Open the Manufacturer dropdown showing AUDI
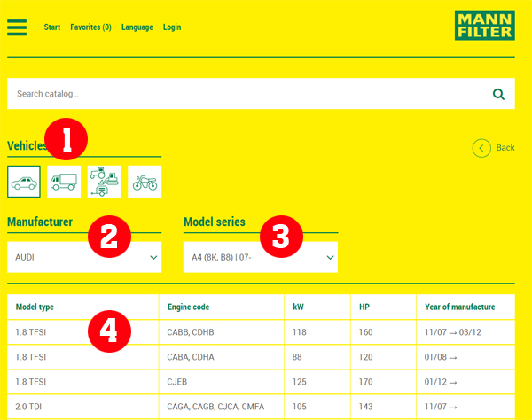The width and height of the screenshot is (532, 420). 84,258
